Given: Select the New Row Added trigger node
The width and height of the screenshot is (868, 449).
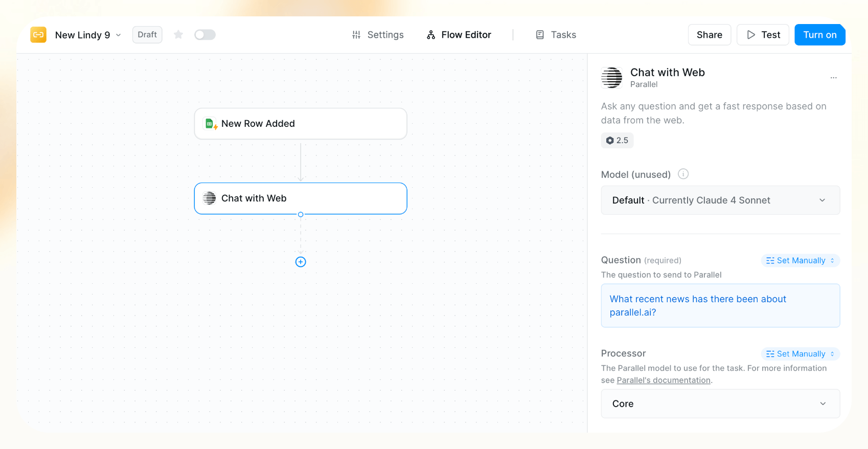Looking at the screenshot, I should [x=301, y=124].
